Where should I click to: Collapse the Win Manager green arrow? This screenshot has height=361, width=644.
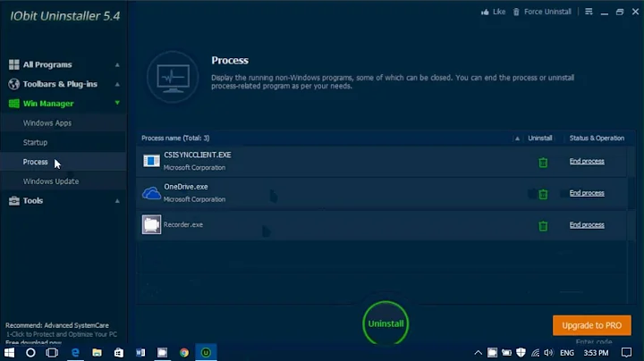pos(117,103)
